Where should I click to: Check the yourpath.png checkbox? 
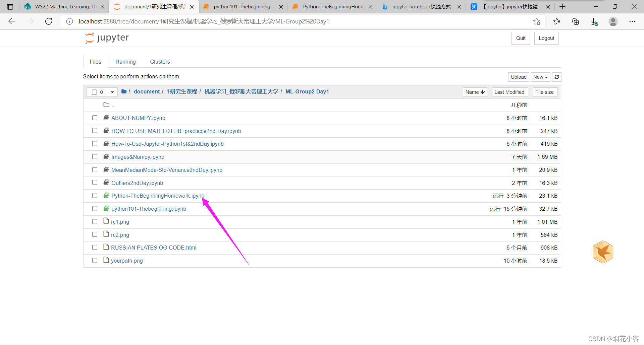tap(95, 260)
